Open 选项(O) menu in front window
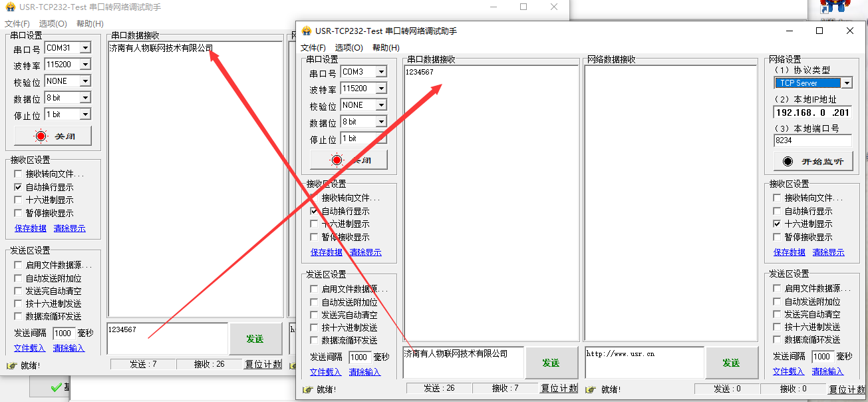868x402 pixels. point(349,48)
